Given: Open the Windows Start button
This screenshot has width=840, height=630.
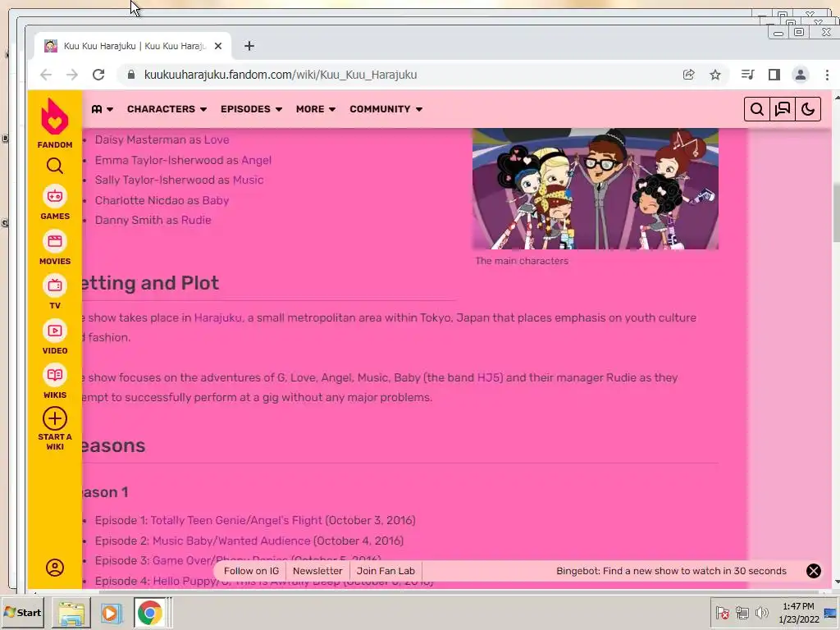Looking at the screenshot, I should pyautogui.click(x=22, y=612).
